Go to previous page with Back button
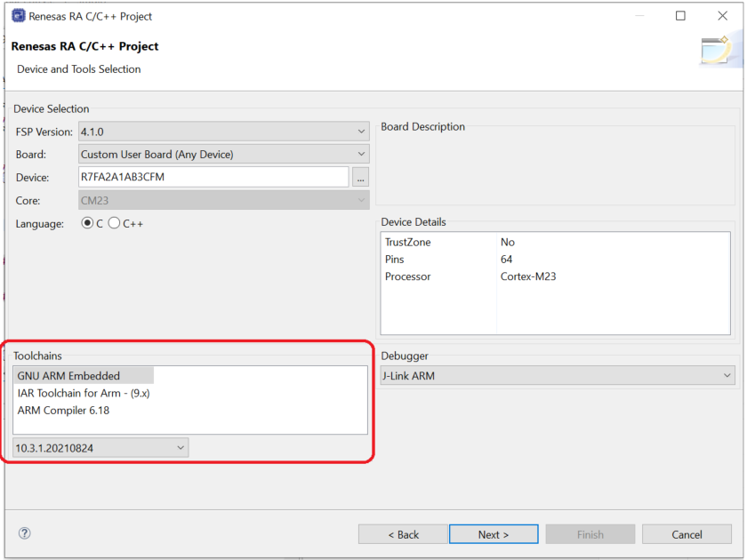Screen dimensions: 747x560 point(403,534)
